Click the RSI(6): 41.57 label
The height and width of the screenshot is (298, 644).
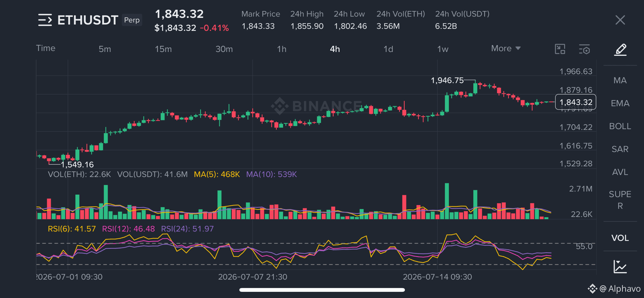[72, 229]
